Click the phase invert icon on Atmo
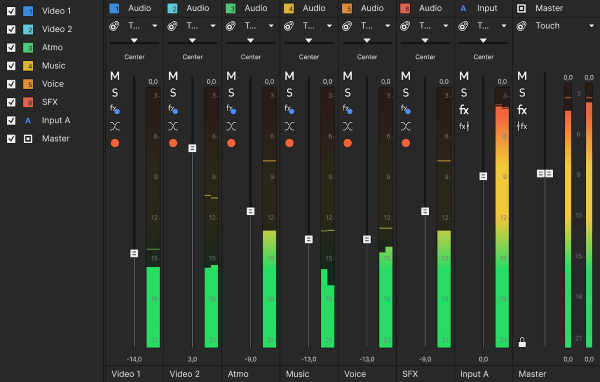This screenshot has height=382, width=600. click(231, 126)
